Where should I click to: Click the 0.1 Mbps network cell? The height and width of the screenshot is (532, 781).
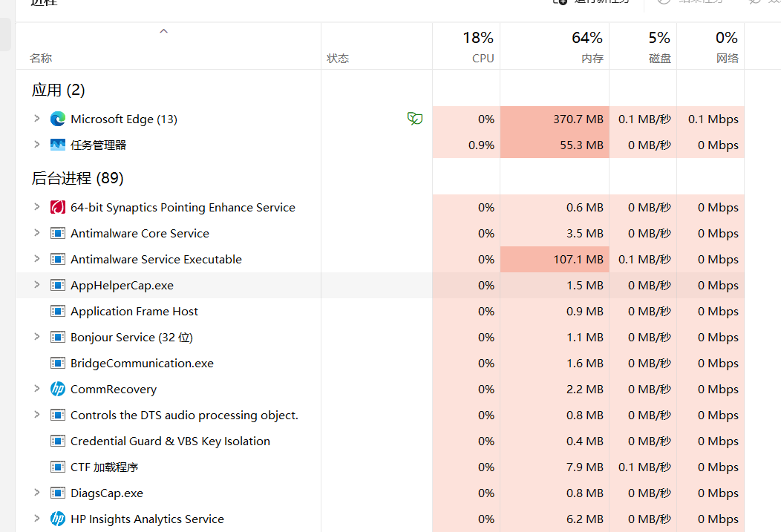click(710, 119)
